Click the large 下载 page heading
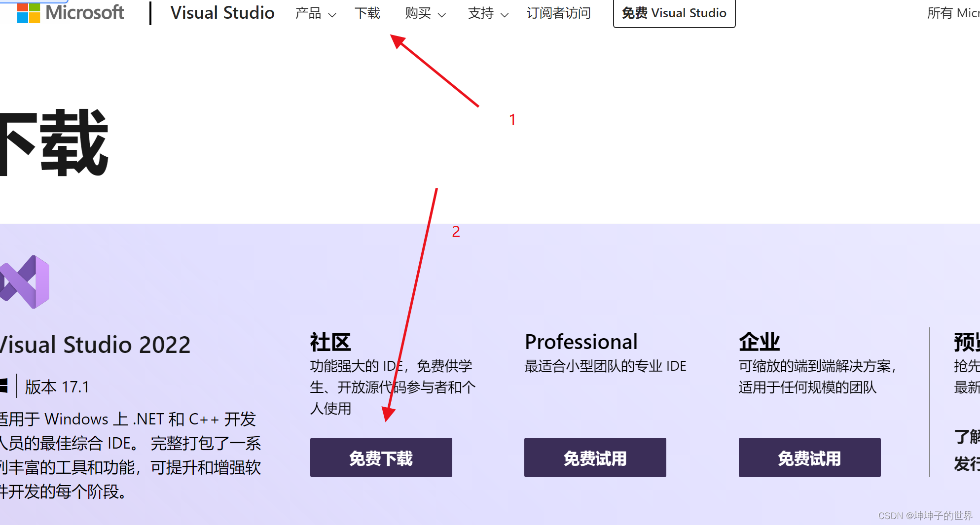 53,142
